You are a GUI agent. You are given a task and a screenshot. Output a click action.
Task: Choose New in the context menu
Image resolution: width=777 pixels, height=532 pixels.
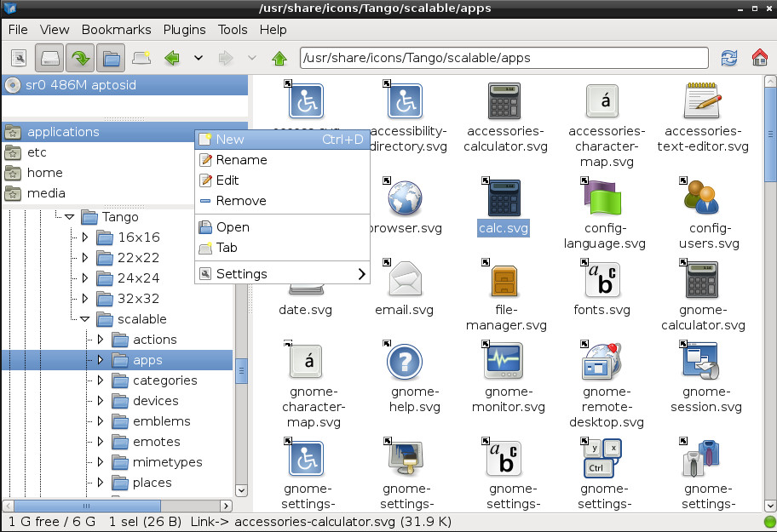283,140
